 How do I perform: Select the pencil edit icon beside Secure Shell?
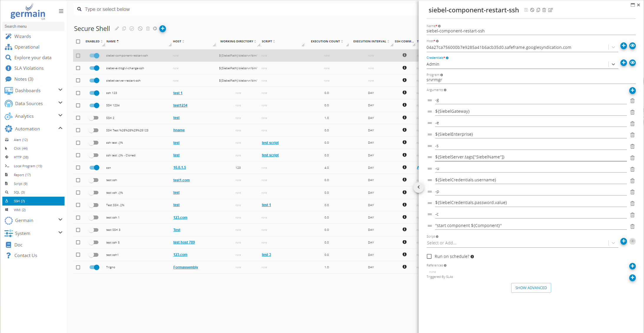[117, 29]
